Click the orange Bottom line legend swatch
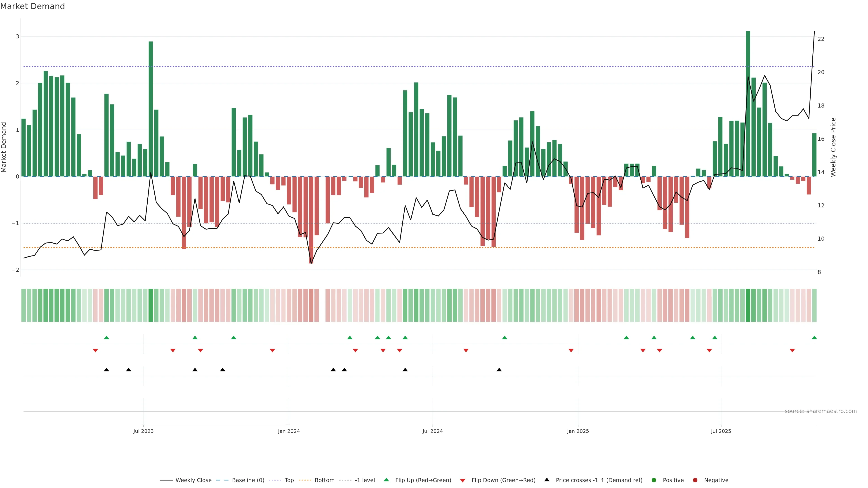Image resolution: width=868 pixels, height=488 pixels. coord(305,480)
